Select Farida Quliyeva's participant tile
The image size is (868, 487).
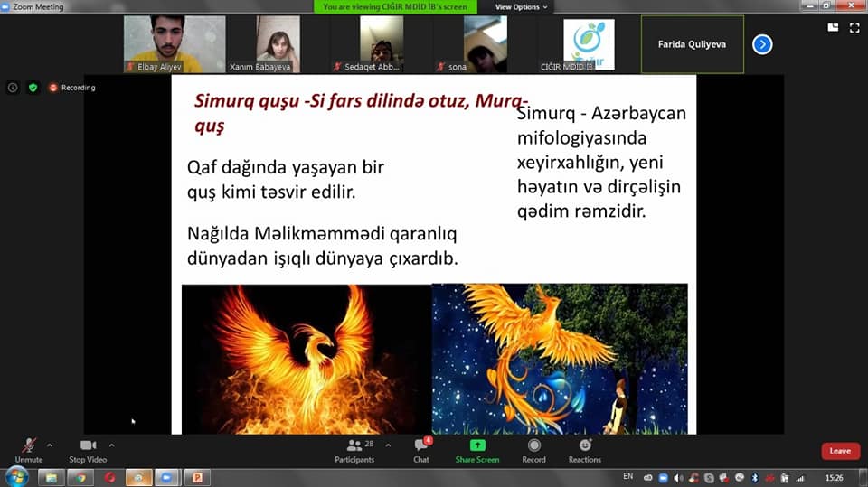693,44
